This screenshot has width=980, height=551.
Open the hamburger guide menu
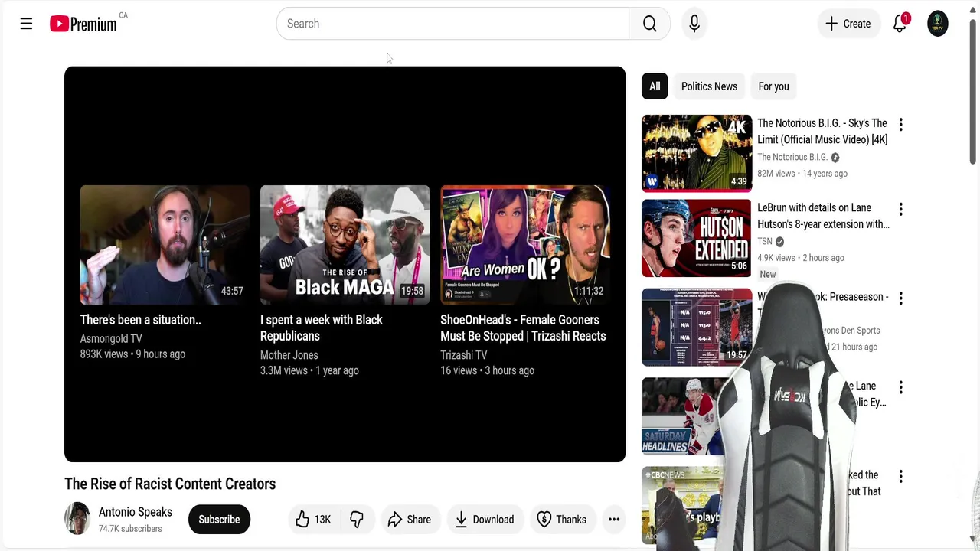point(26,24)
